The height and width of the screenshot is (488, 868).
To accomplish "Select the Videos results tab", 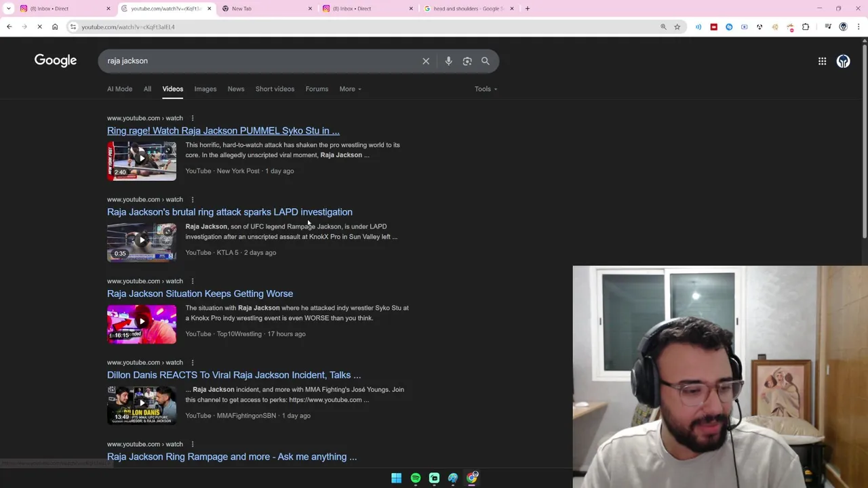I will coord(172,89).
